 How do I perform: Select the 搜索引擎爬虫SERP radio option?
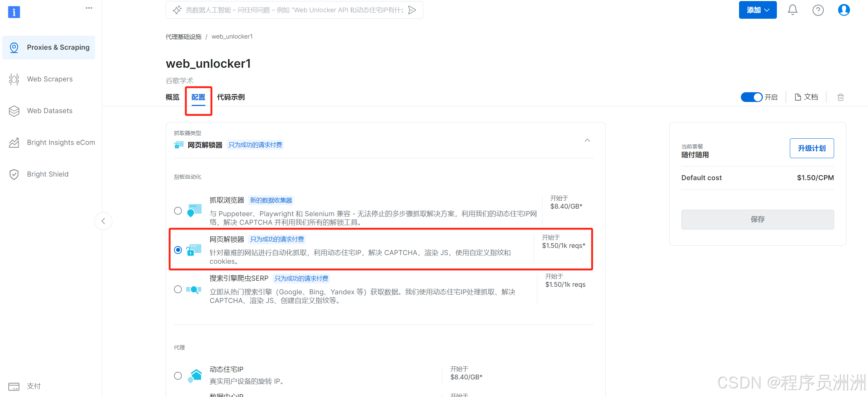pyautogui.click(x=178, y=289)
